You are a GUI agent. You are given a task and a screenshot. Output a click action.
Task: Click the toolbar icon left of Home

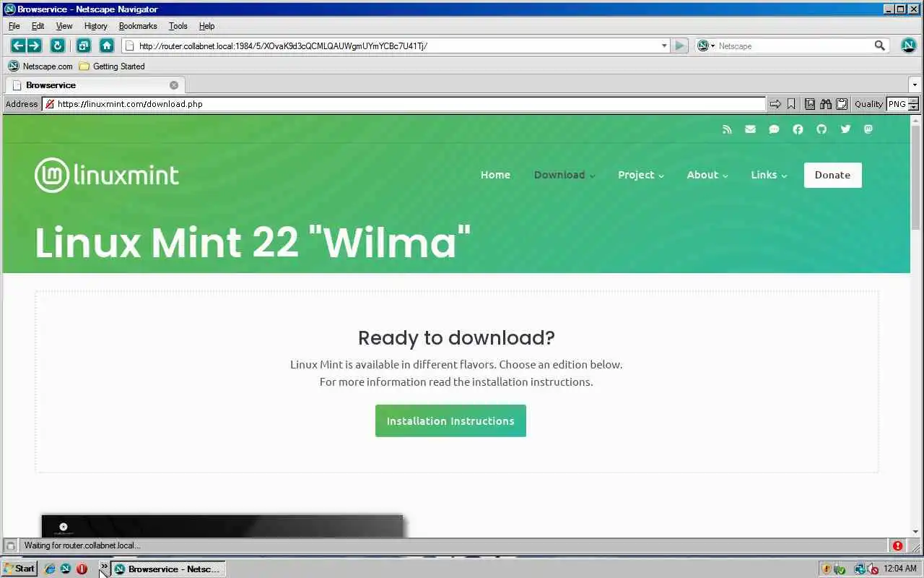[x=83, y=46]
